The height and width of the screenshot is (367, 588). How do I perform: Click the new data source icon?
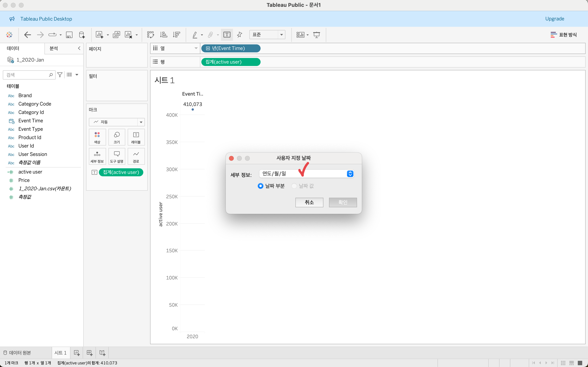click(82, 35)
